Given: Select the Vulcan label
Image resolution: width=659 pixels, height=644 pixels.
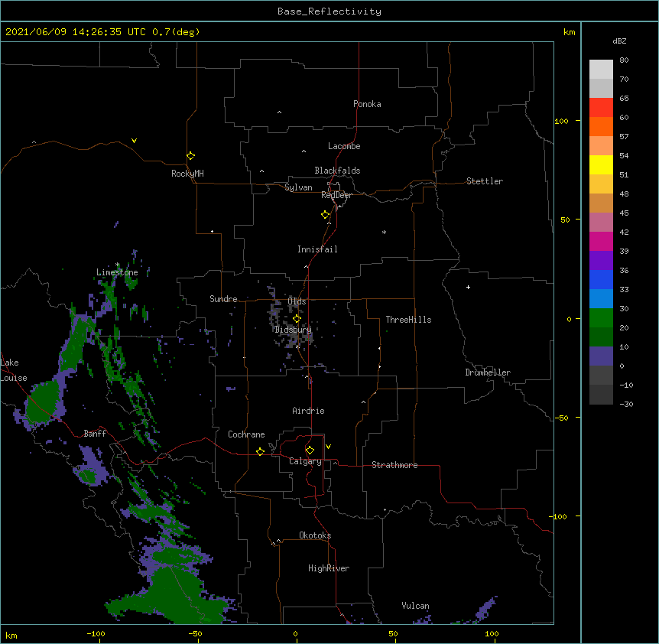Looking at the screenshot, I should (415, 606).
